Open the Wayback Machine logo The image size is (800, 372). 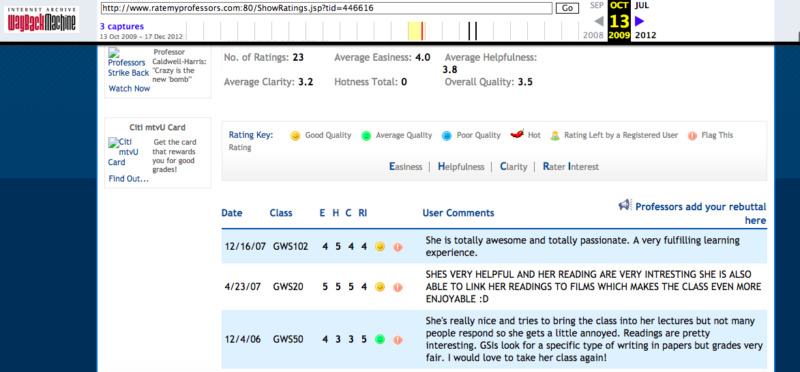pos(41,19)
